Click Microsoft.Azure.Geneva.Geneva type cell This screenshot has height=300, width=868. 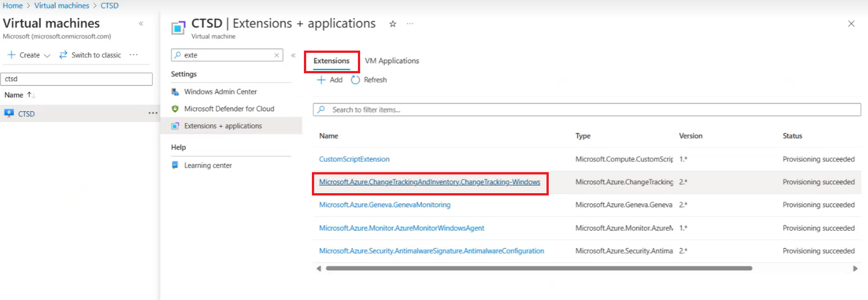click(x=624, y=205)
